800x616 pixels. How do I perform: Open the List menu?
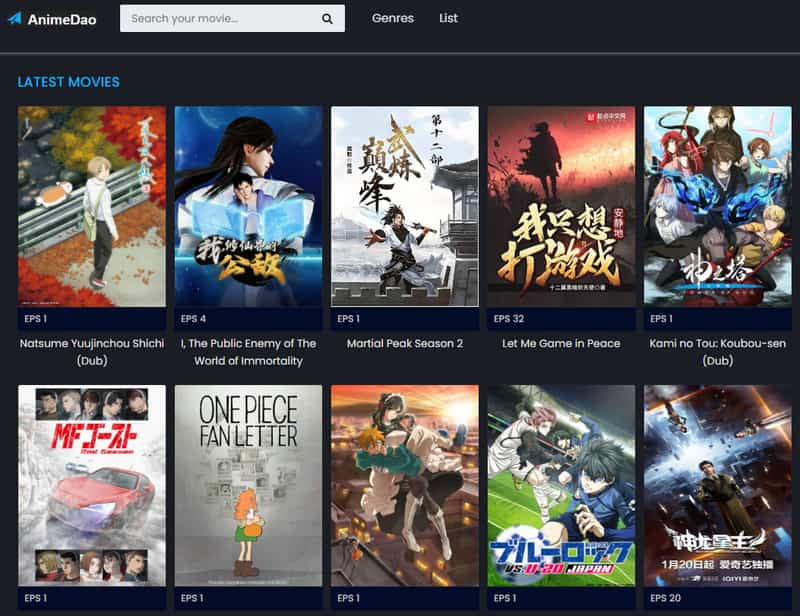(x=448, y=18)
